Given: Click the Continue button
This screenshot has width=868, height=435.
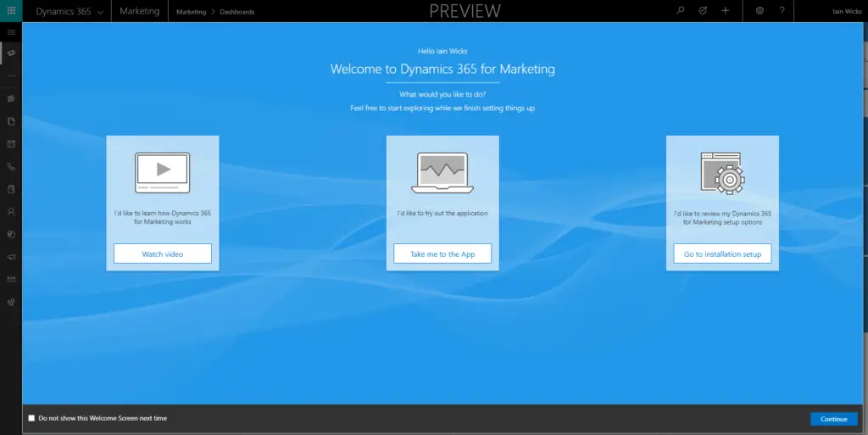Looking at the screenshot, I should coord(834,419).
